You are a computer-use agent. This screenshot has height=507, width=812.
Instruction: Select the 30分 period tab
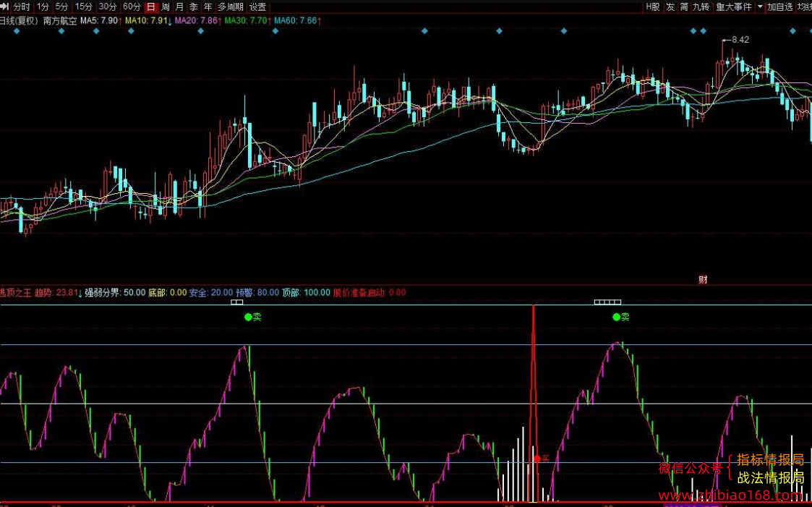tap(108, 7)
